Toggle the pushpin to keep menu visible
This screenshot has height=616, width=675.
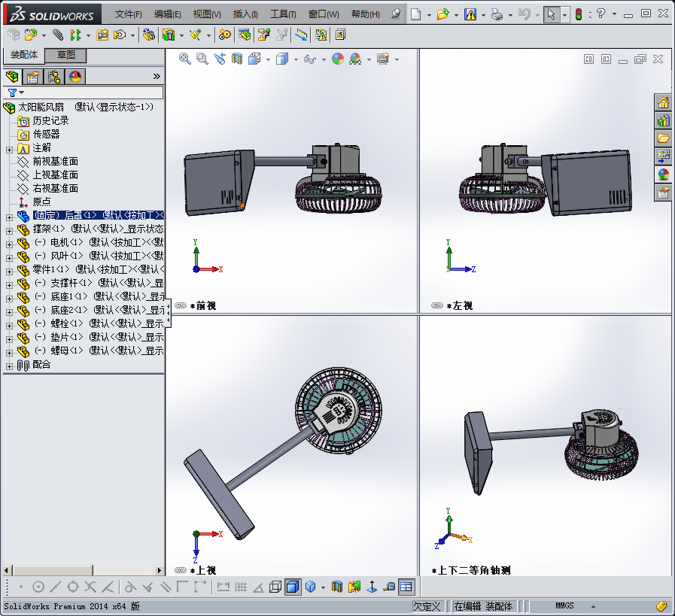[x=396, y=14]
